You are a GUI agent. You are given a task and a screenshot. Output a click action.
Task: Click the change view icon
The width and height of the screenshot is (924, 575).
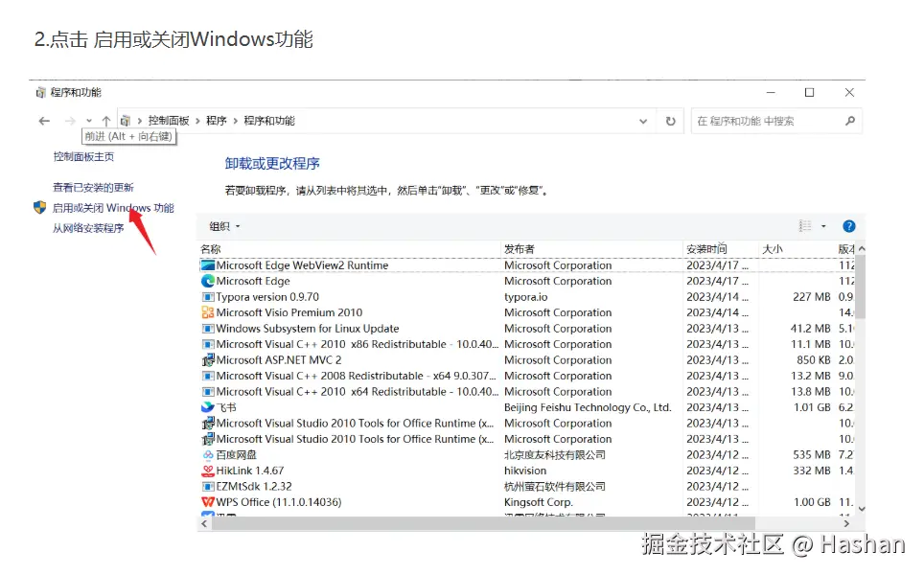click(805, 226)
